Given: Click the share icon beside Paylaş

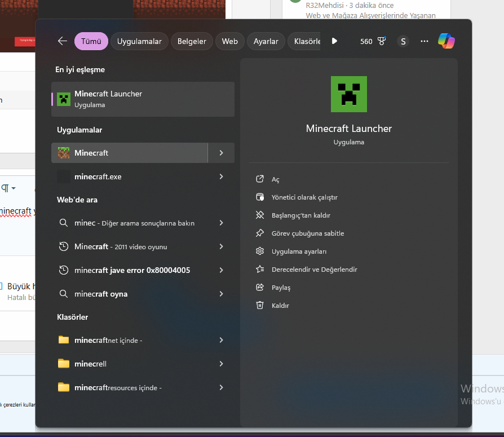Looking at the screenshot, I should point(260,287).
